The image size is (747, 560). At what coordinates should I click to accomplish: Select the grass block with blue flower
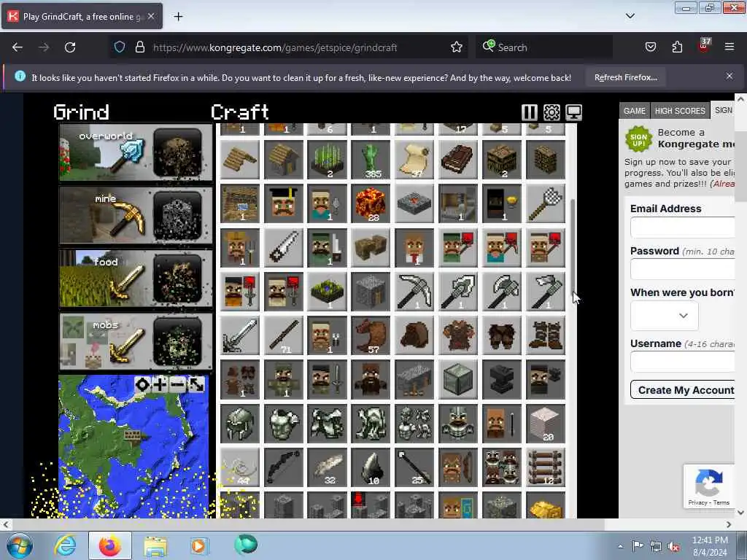(328, 292)
